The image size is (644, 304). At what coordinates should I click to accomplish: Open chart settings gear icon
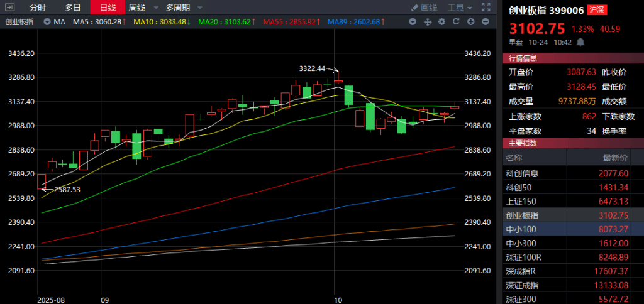click(x=441, y=22)
